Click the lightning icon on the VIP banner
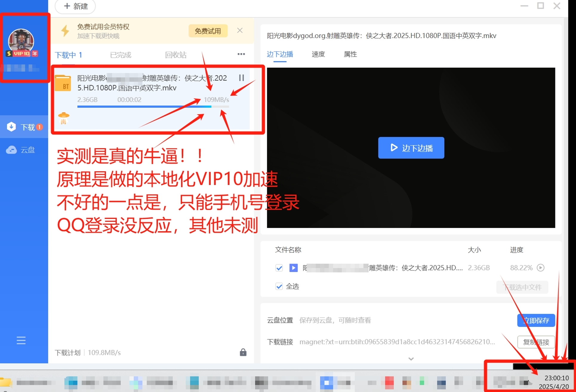This screenshot has width=576, height=392. pyautogui.click(x=65, y=30)
